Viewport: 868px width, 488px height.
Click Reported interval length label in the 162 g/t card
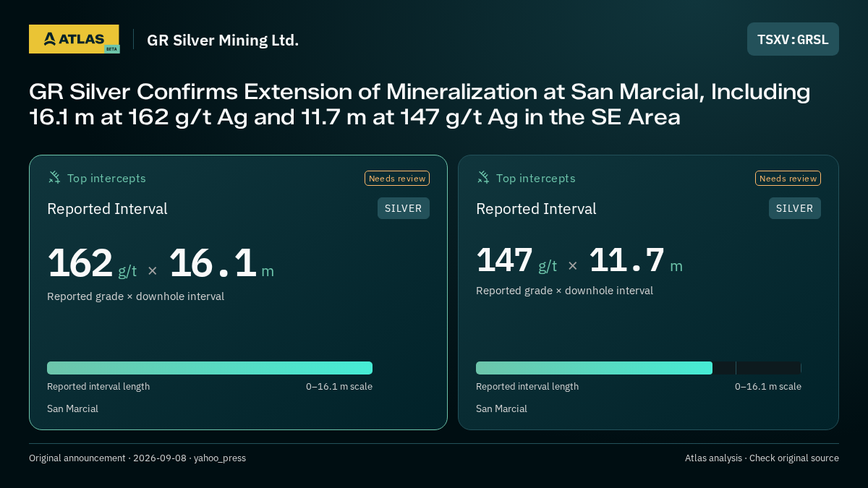pos(98,387)
